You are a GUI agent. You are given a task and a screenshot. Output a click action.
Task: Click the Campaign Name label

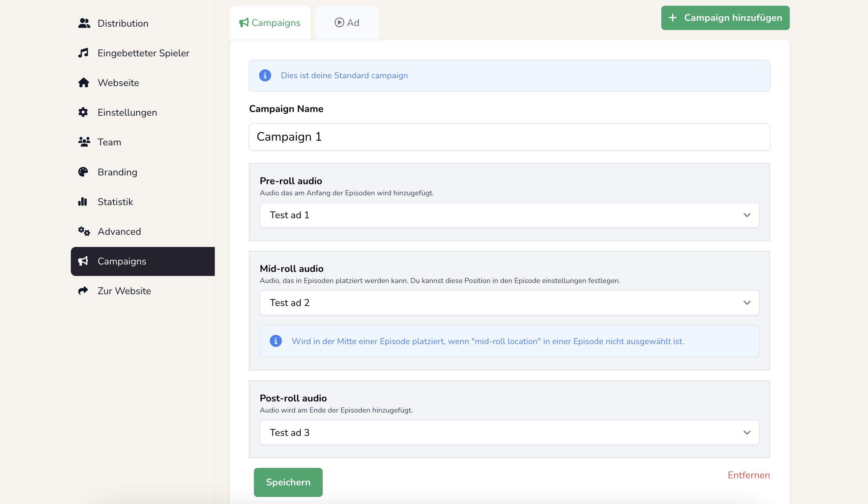coord(286,109)
